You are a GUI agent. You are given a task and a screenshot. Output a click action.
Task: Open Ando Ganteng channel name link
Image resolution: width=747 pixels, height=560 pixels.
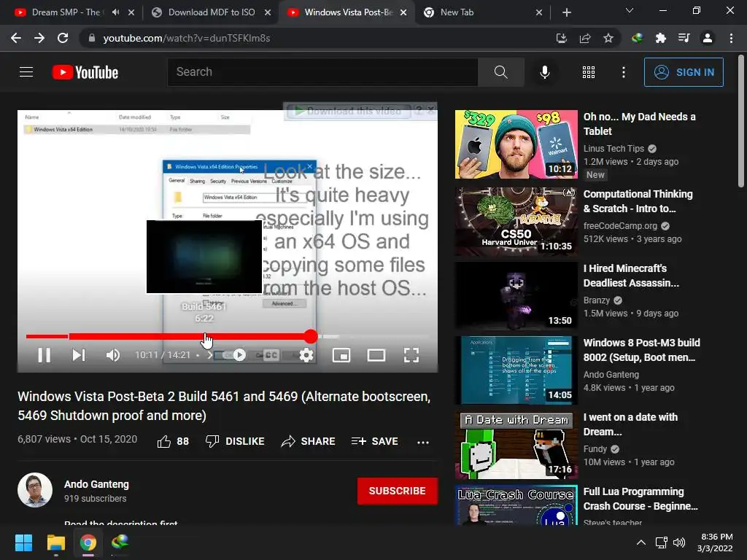click(x=96, y=484)
